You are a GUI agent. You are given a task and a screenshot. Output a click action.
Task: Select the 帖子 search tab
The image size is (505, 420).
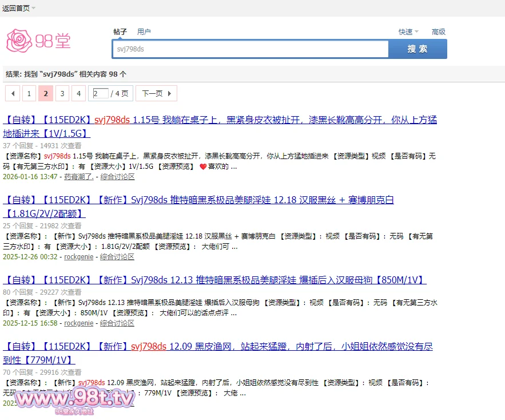(120, 31)
